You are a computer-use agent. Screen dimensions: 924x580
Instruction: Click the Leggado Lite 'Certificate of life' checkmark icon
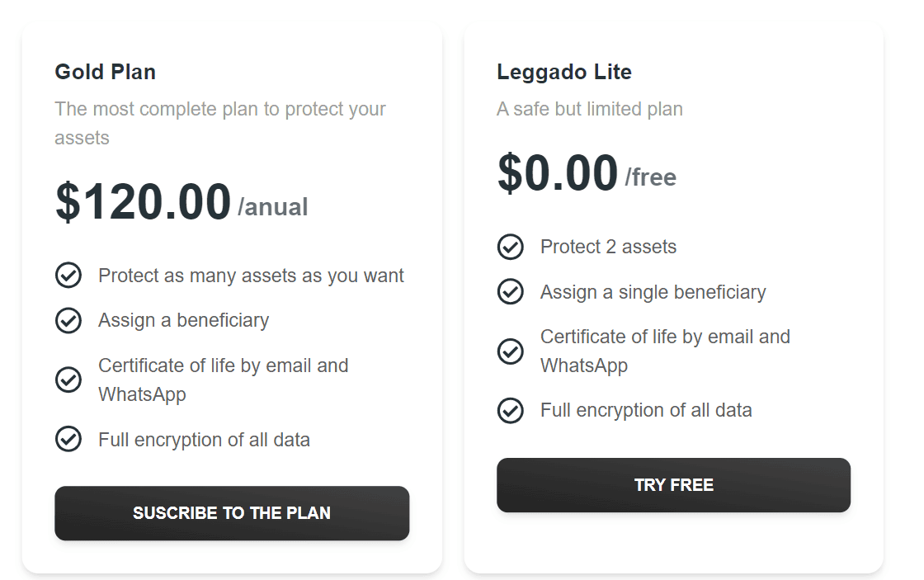tap(511, 351)
